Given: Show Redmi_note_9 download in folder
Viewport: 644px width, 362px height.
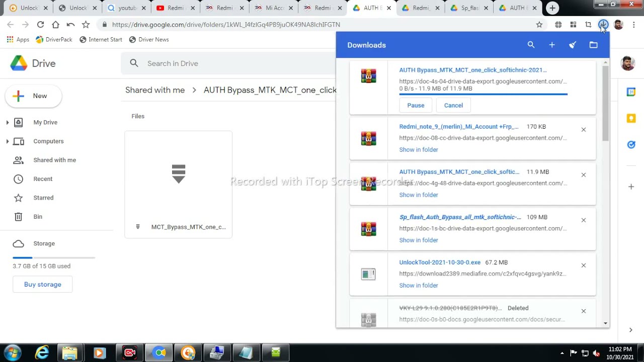Looking at the screenshot, I should (x=419, y=150).
